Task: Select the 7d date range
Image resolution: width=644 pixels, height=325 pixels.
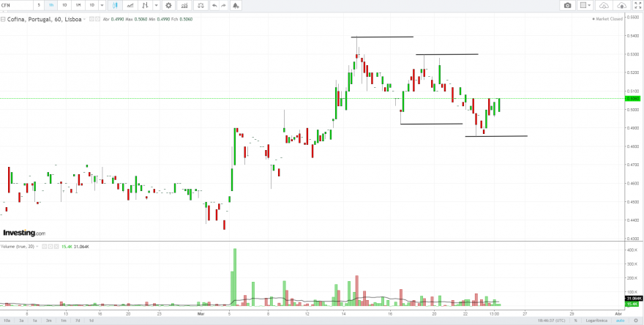Action: coord(77,321)
